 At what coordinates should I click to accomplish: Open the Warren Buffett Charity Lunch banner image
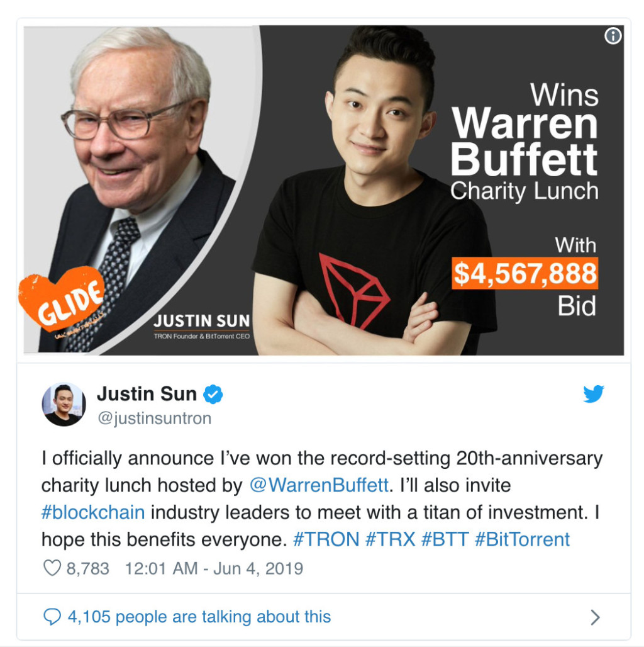[324, 190]
